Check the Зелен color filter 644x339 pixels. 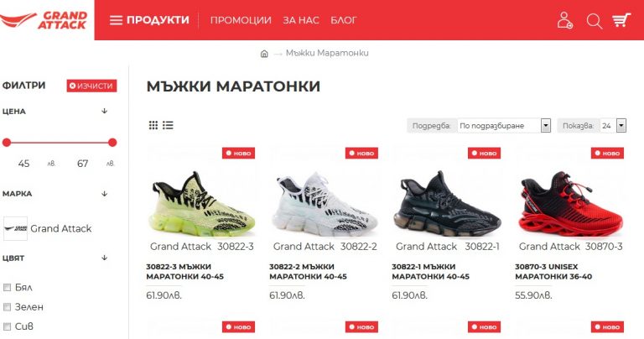click(7, 307)
